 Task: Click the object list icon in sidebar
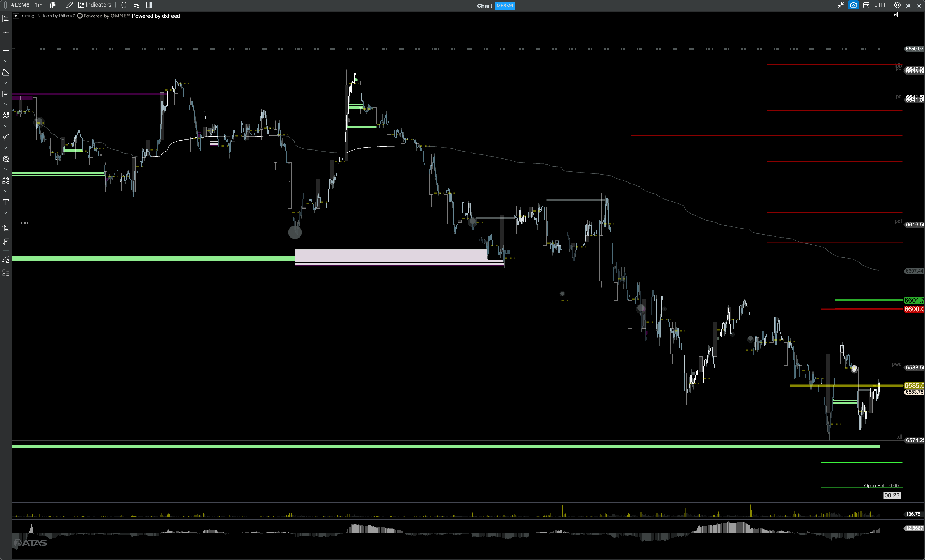click(6, 273)
